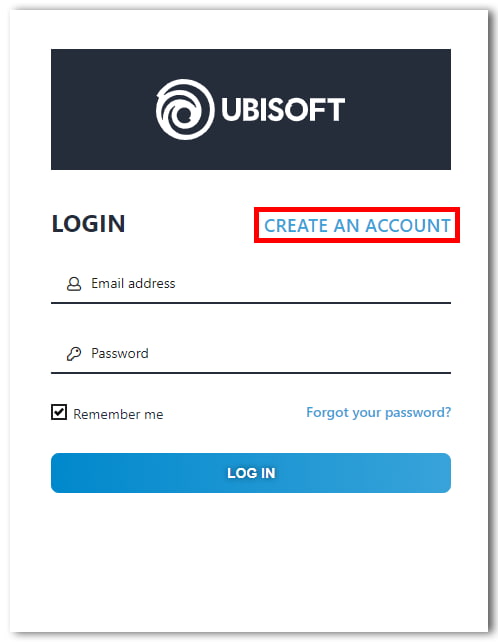Click the LOGIN heading text
Viewport: 498px width, 642px height.
pyautogui.click(x=88, y=224)
